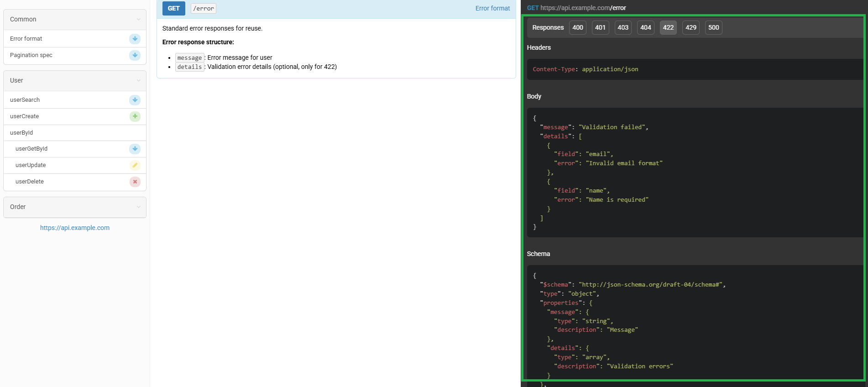Collapse the User section chevron
The height and width of the screenshot is (387, 868).
(138, 81)
